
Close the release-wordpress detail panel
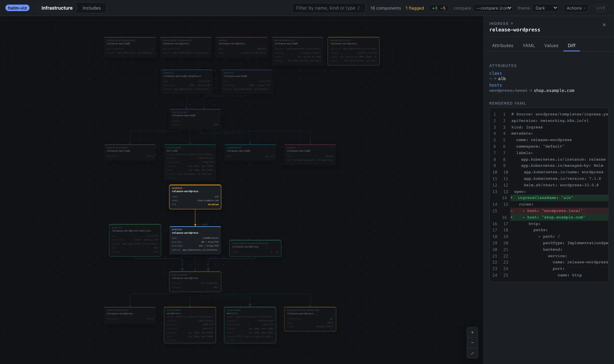(x=604, y=25)
